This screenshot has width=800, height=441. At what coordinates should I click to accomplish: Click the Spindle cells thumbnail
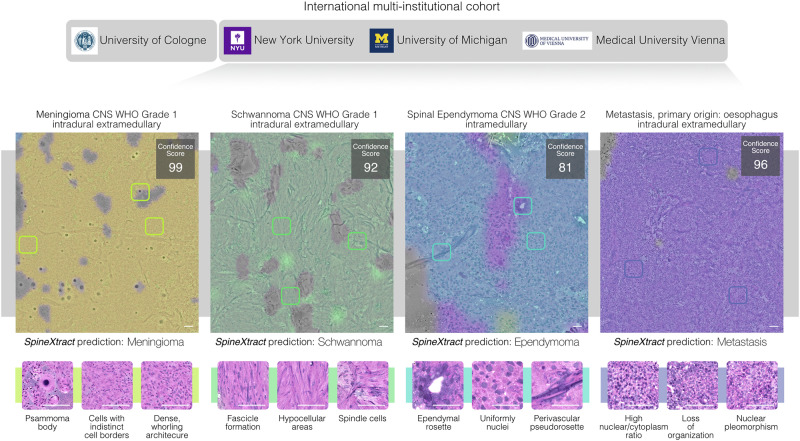(x=362, y=385)
